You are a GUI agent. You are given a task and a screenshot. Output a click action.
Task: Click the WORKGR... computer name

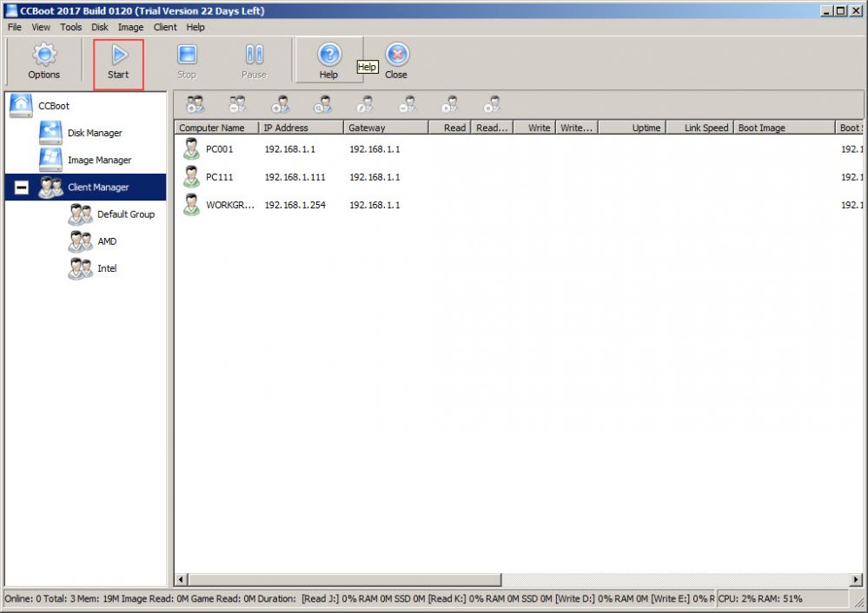[x=230, y=205]
